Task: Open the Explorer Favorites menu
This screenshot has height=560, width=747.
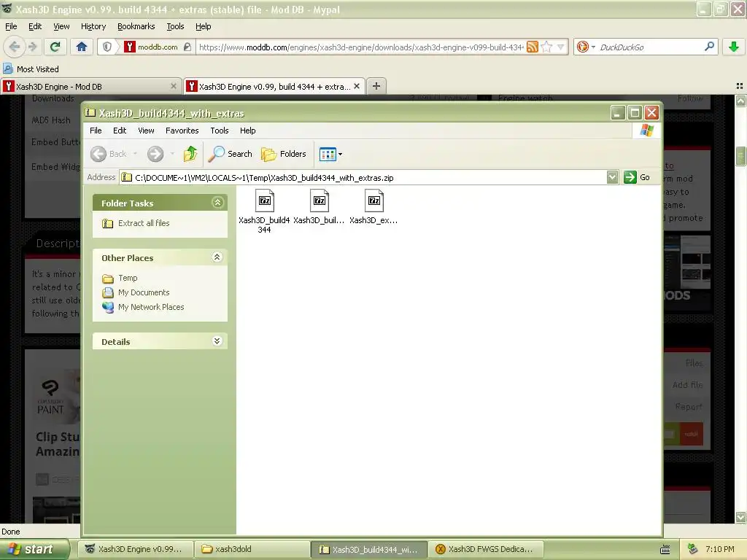Action: [x=182, y=131]
